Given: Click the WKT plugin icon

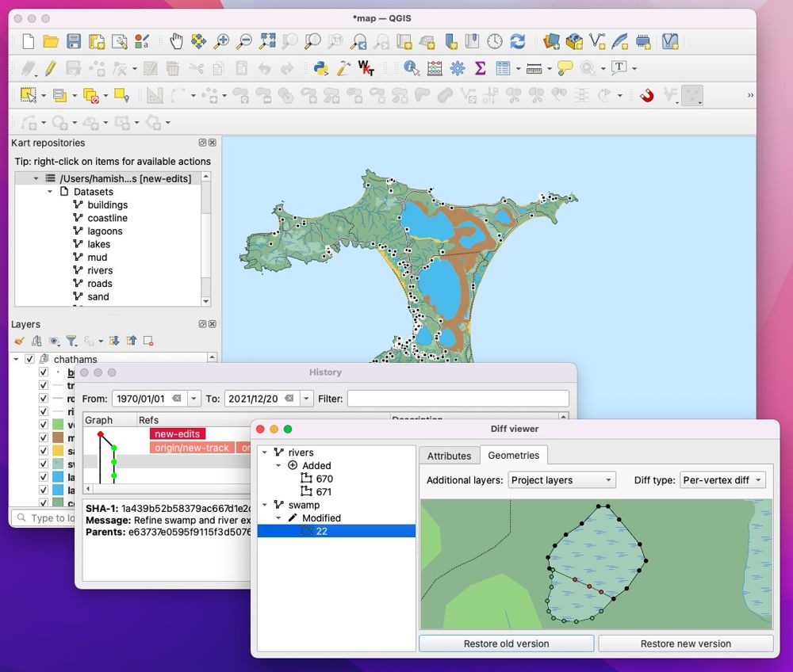Looking at the screenshot, I should tap(366, 68).
